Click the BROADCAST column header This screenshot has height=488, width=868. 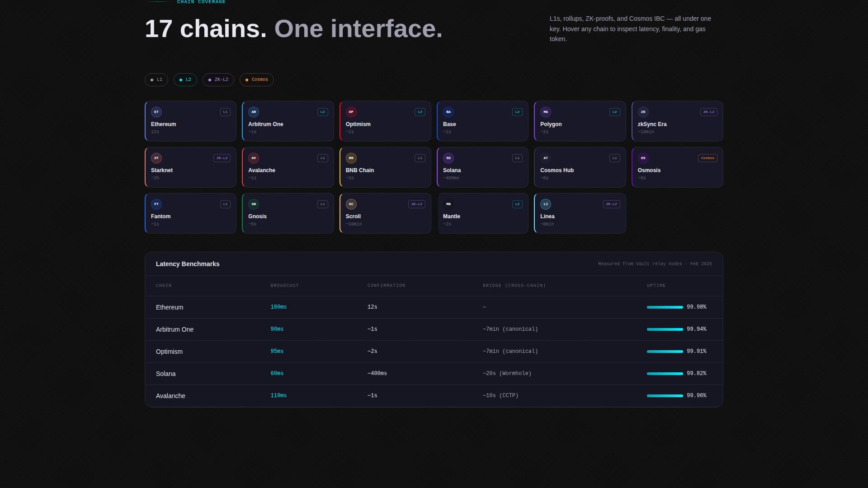[x=285, y=286]
